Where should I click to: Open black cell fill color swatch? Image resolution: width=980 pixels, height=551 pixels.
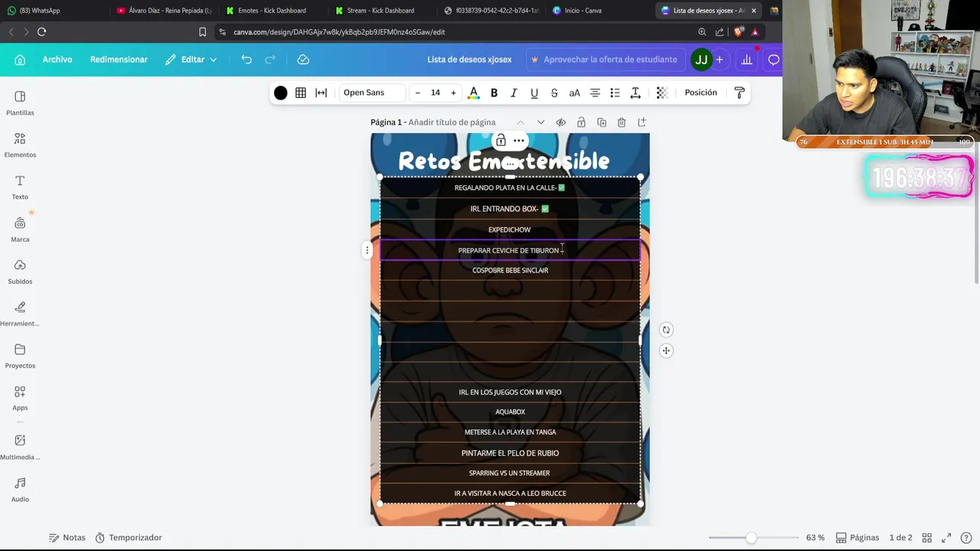point(281,93)
